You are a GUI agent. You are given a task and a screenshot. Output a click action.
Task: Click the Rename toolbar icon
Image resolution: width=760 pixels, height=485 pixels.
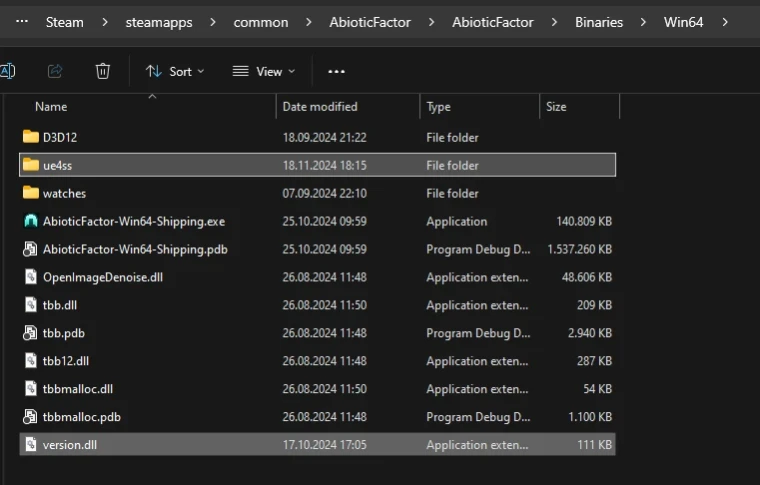coord(7,71)
